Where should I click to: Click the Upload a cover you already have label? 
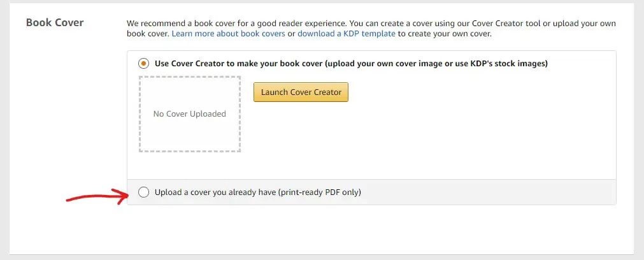point(258,192)
